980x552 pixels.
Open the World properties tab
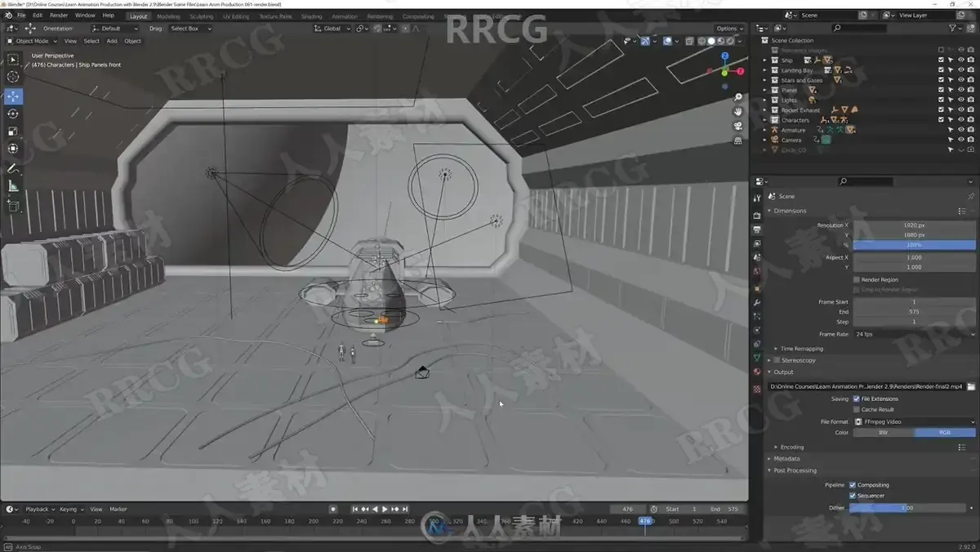pos(757,272)
